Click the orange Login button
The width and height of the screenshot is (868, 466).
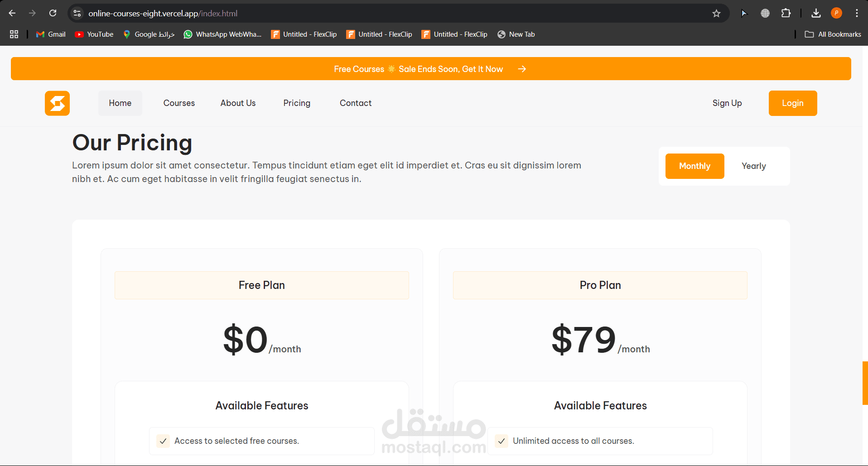click(793, 103)
